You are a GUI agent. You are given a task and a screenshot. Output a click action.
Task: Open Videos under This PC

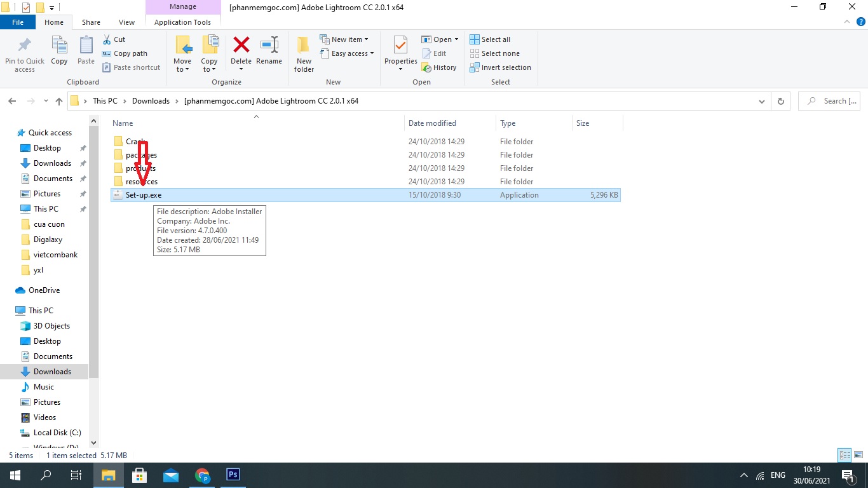click(44, 417)
